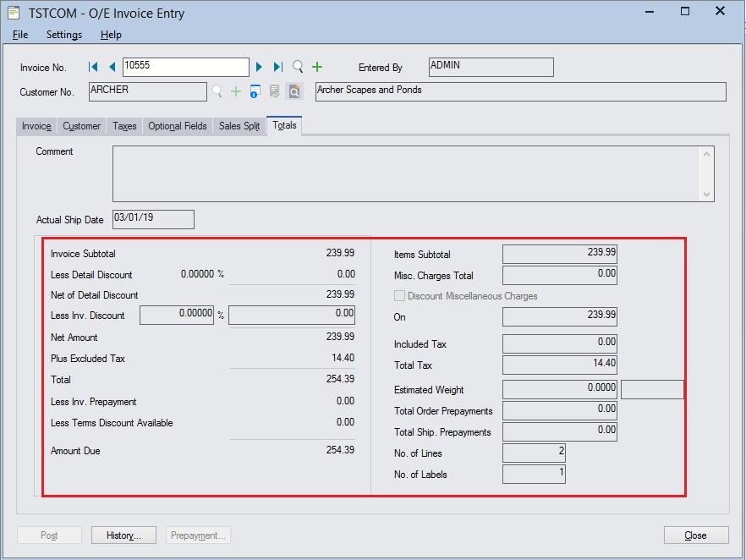Screen dimensions: 746x560
Task: Click the Less Inv. Discount amount field
Action: pos(292,315)
